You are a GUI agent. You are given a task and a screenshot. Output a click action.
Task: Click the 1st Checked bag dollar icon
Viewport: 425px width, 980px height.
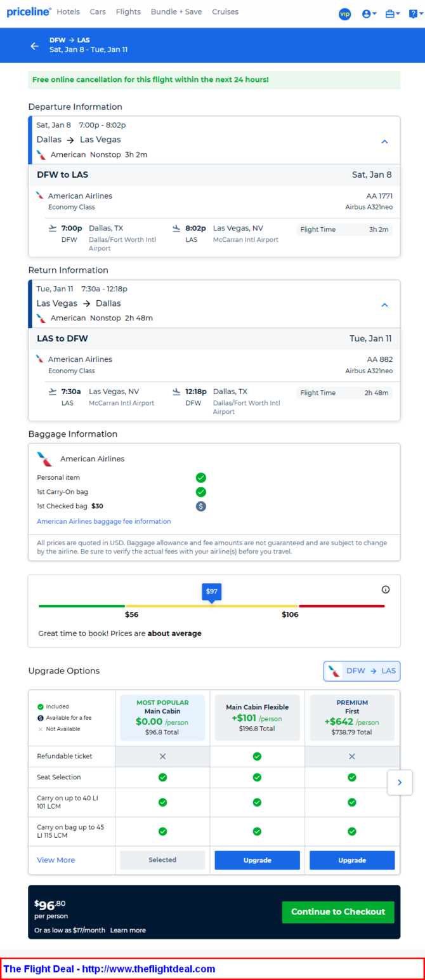(201, 507)
